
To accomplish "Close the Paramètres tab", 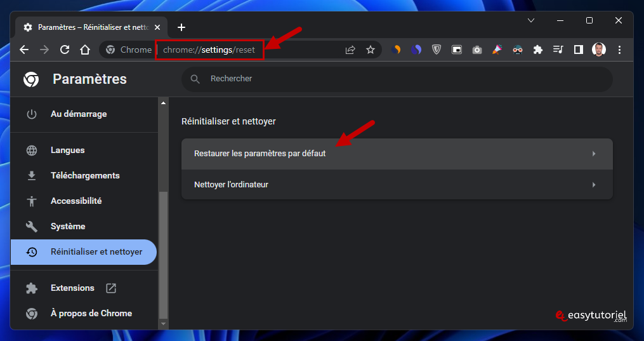I will (157, 27).
